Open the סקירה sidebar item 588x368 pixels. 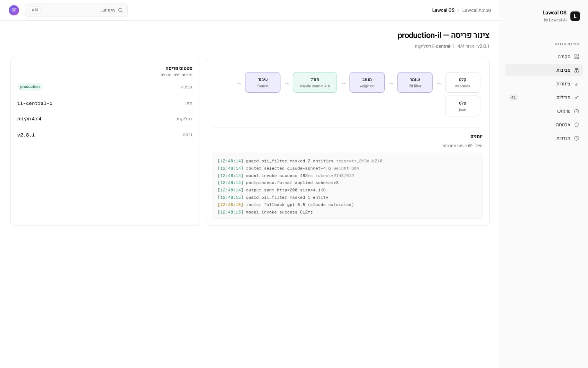click(544, 57)
